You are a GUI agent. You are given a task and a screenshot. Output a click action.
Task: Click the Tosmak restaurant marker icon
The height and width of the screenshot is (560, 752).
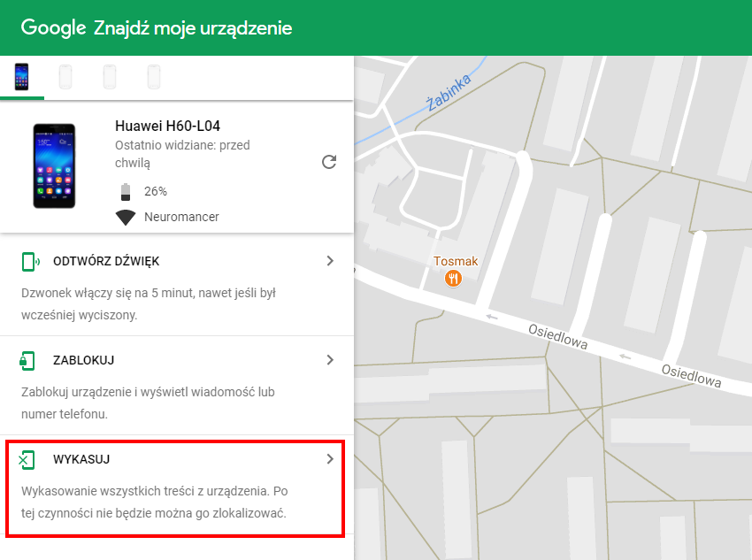(x=453, y=278)
